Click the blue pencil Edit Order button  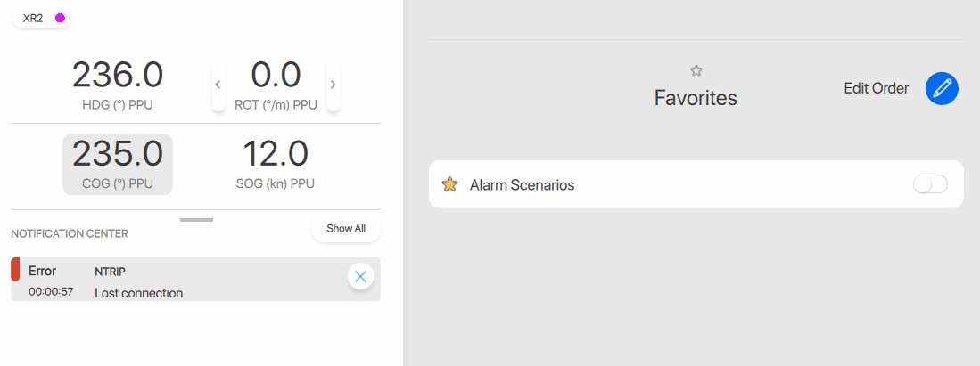tap(942, 88)
